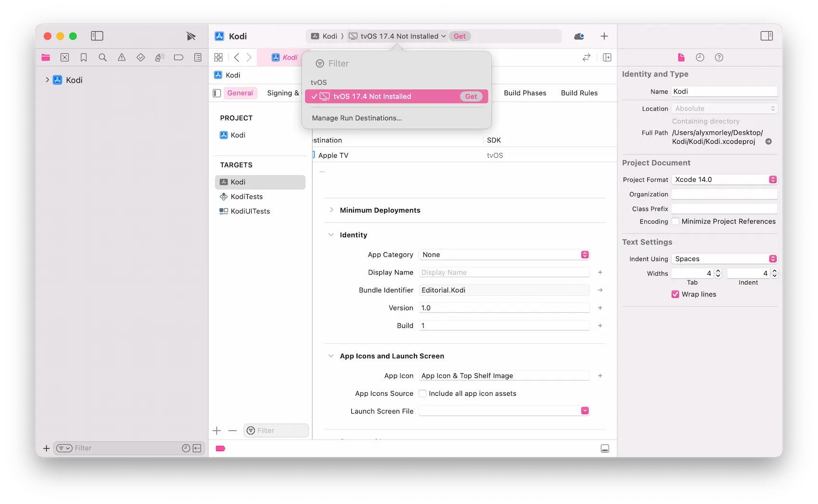Click the editor options swap icon
This screenshot has height=504, width=818.
click(587, 58)
